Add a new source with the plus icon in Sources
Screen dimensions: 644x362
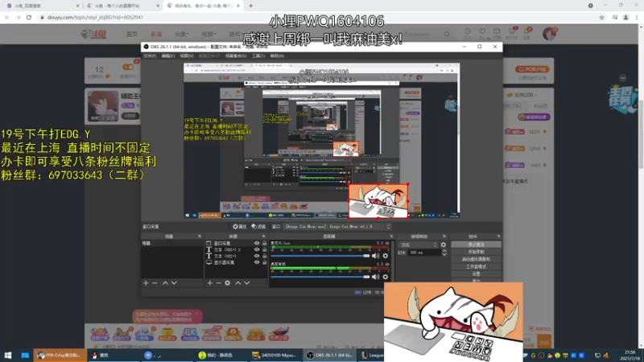tap(209, 283)
